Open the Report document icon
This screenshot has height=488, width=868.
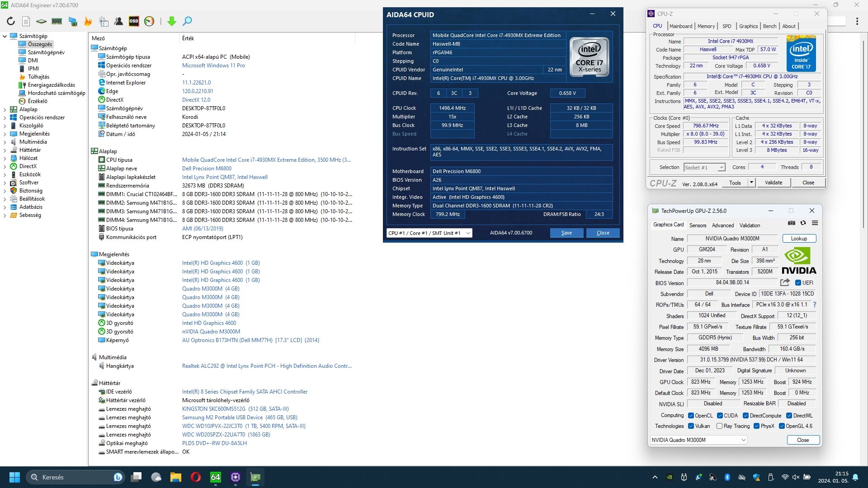(26, 21)
